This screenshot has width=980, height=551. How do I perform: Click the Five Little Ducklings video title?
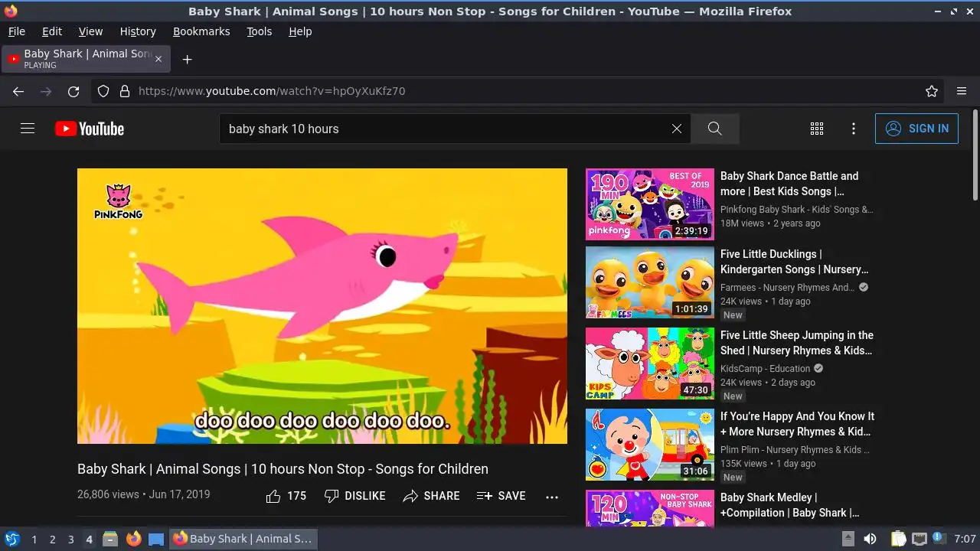pyautogui.click(x=795, y=262)
